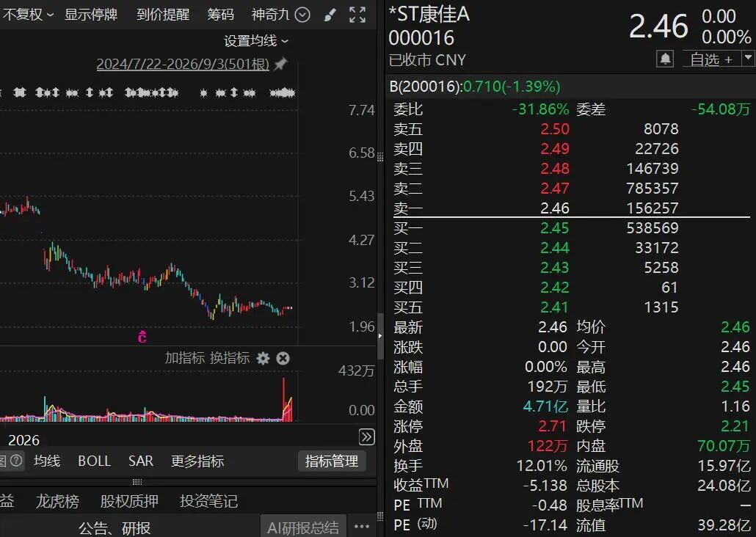Open indicator settings gear icon
The width and height of the screenshot is (756, 537).
[263, 358]
